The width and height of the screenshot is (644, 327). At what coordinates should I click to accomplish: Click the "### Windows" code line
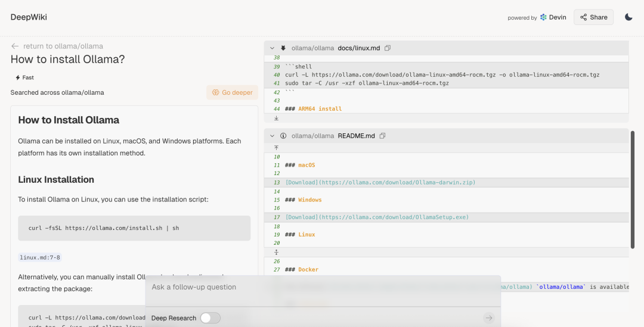(303, 200)
